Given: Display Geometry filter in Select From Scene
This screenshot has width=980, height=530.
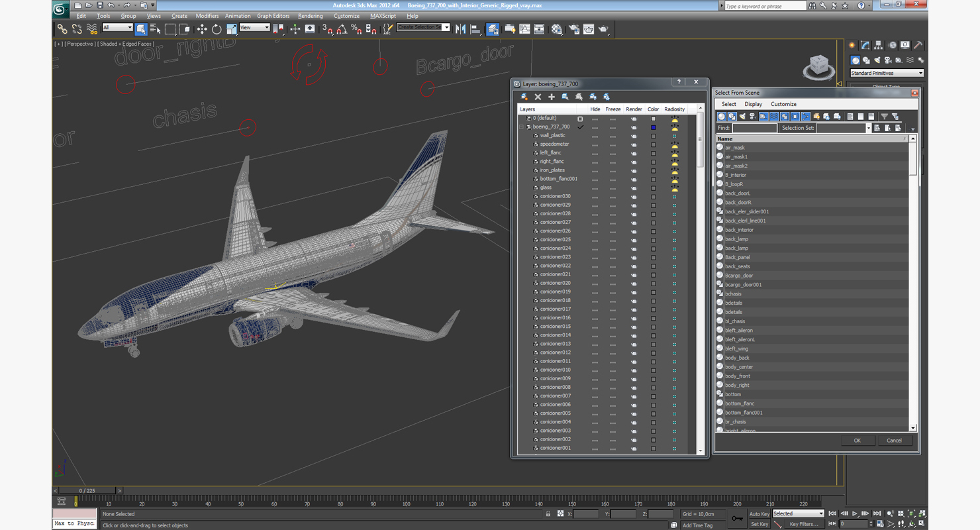Looking at the screenshot, I should click(722, 117).
